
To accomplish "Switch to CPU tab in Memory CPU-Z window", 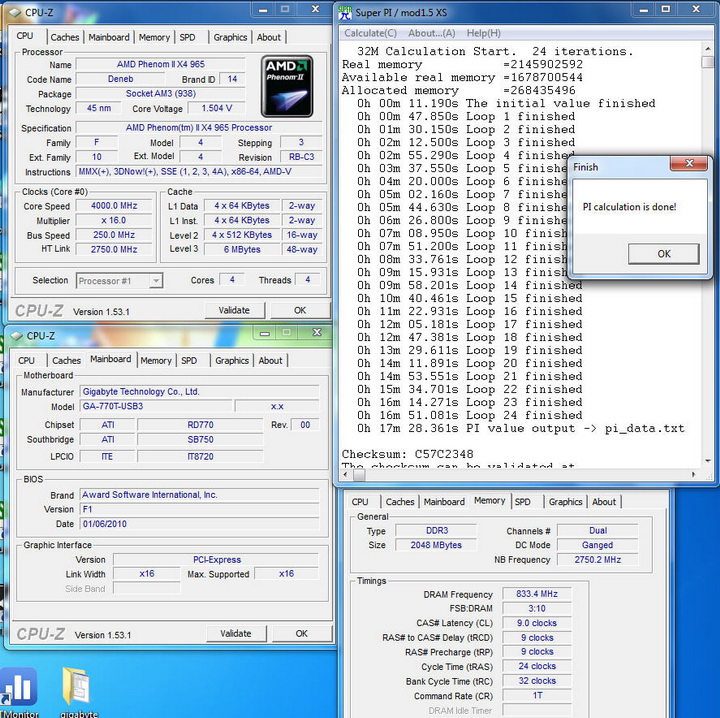I will click(x=360, y=502).
